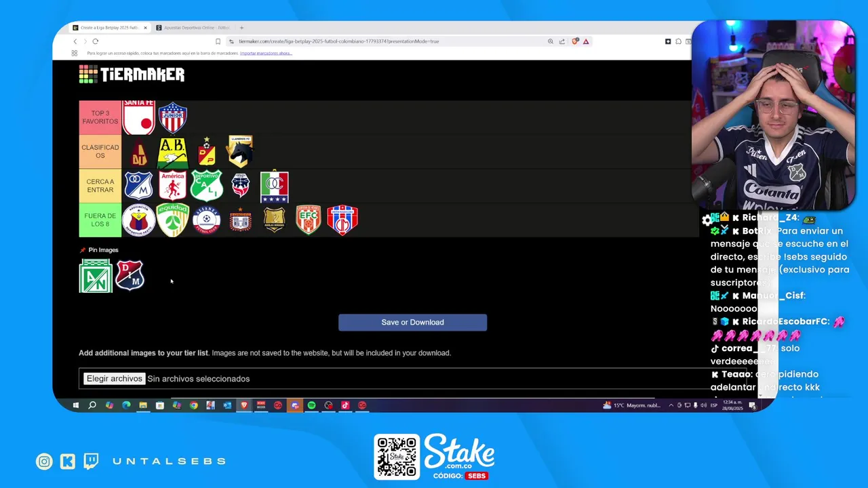The image size is (868, 488).
Task: Open the volume control in system tray
Action: tap(704, 405)
